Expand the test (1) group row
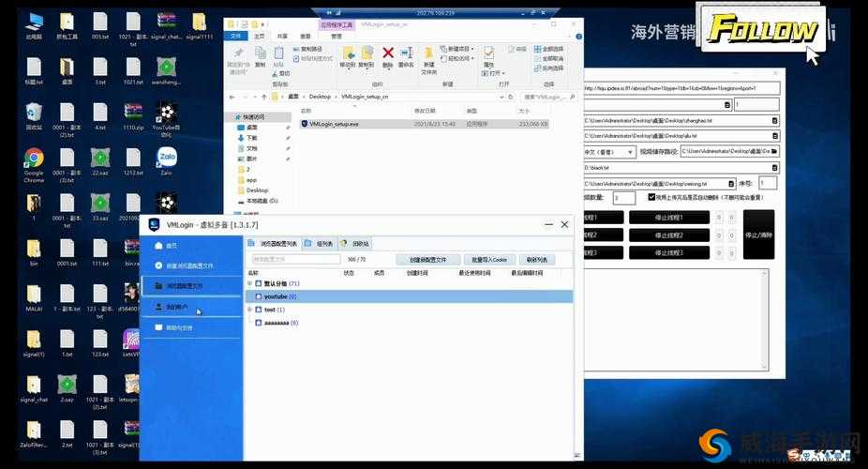This screenshot has width=868, height=469. (x=249, y=310)
